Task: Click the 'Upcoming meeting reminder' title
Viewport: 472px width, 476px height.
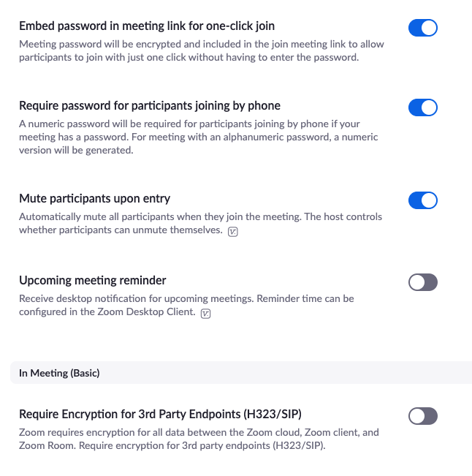Action: click(x=93, y=280)
